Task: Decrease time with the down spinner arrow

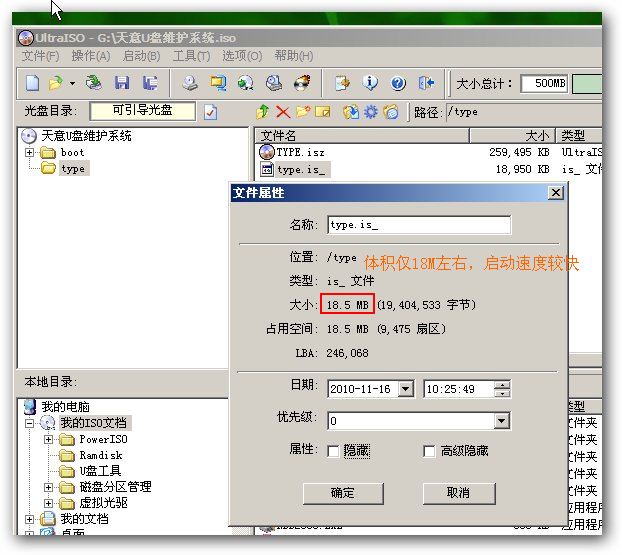Action: coord(502,393)
